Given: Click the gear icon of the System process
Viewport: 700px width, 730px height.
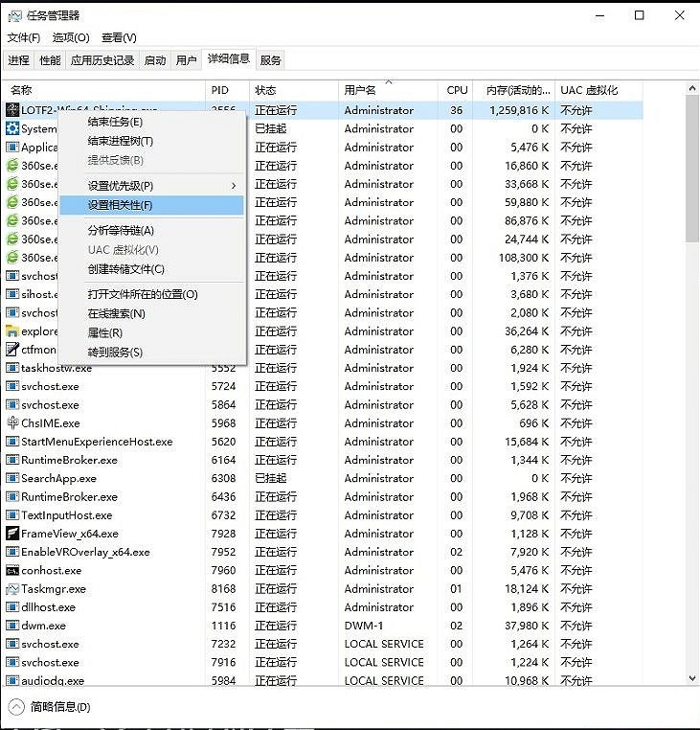Looking at the screenshot, I should point(13,128).
